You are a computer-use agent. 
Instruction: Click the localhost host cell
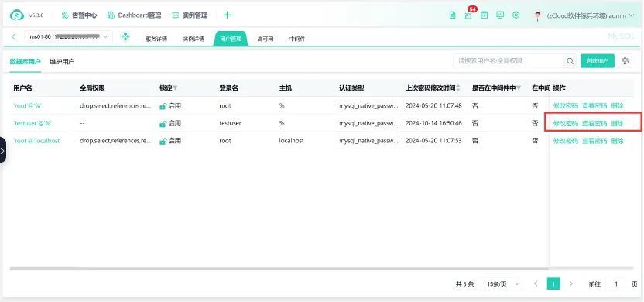(291, 140)
